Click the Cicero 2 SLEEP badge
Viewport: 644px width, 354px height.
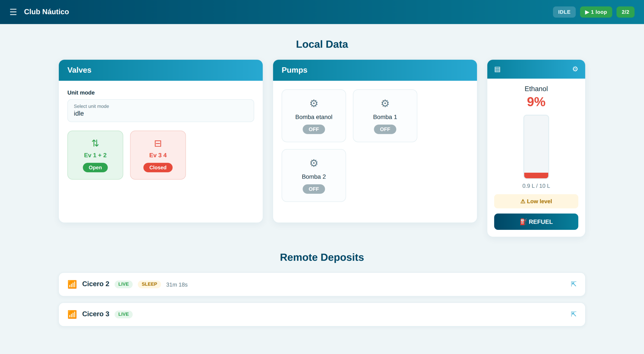click(149, 284)
